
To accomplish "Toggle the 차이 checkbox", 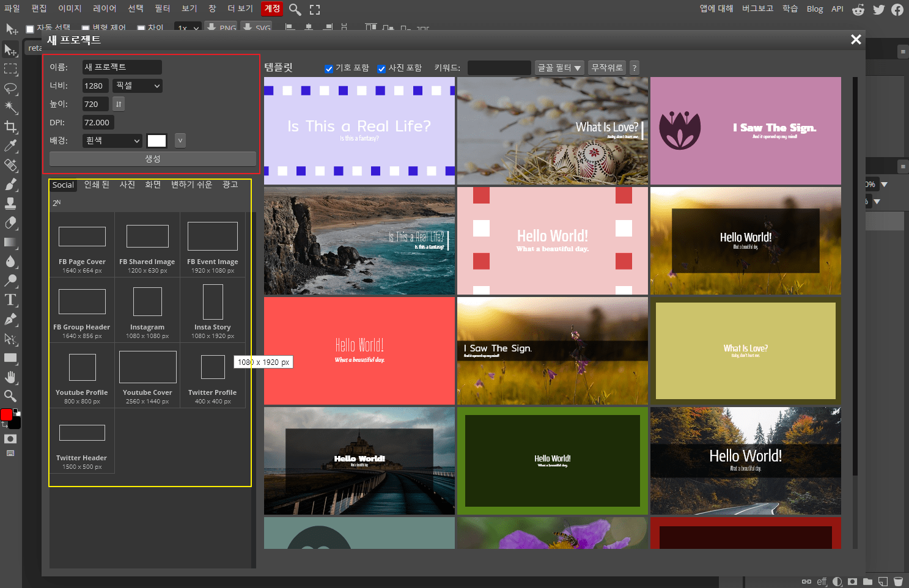I will coord(141,29).
